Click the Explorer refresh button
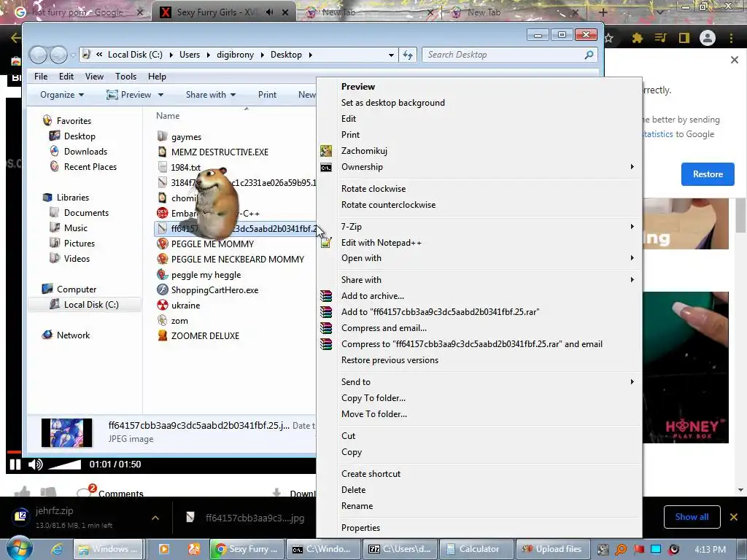This screenshot has width=747, height=560. coord(408,55)
